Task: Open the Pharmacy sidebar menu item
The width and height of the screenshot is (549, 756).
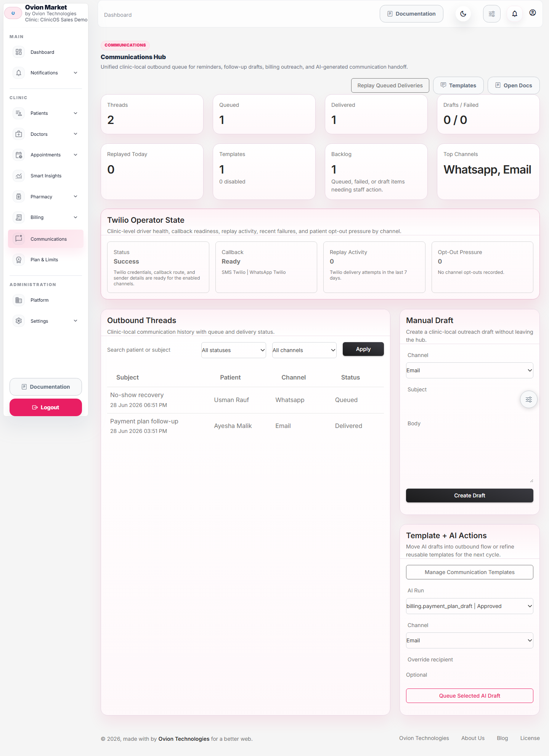Action: (46, 197)
